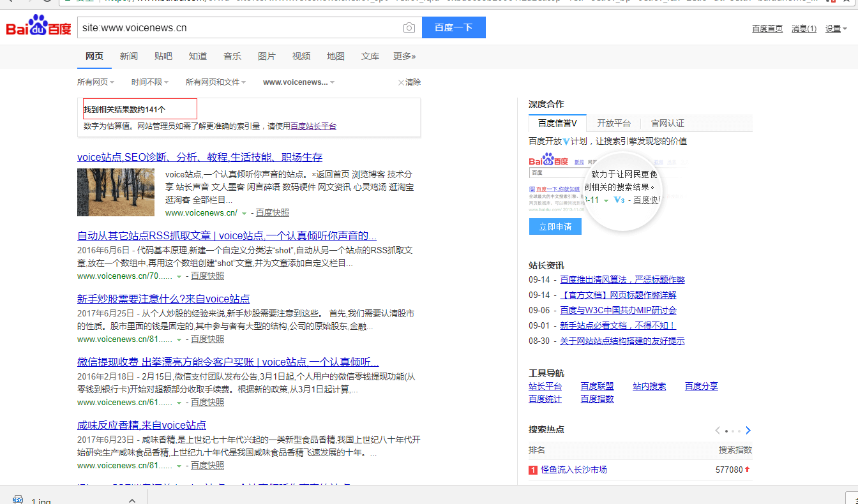Open the www.voicenews... site filter dropdown

pos(299,82)
